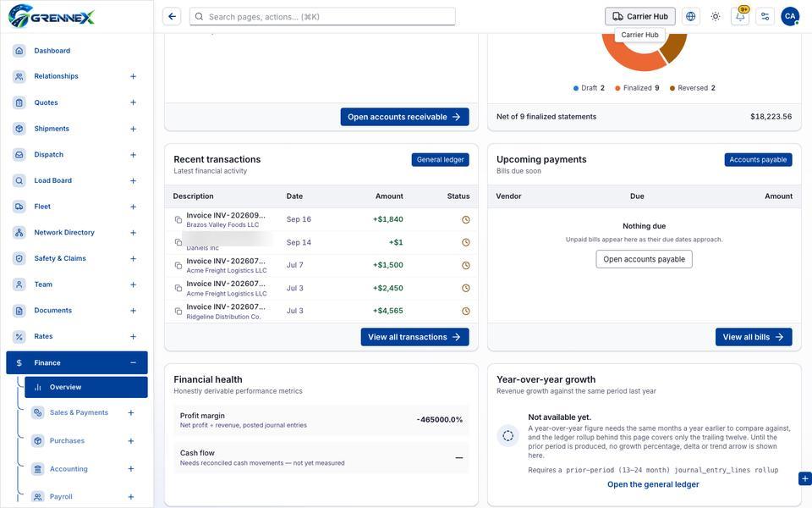812x508 pixels.
Task: Follow the Open the general ledger link
Action: click(653, 484)
